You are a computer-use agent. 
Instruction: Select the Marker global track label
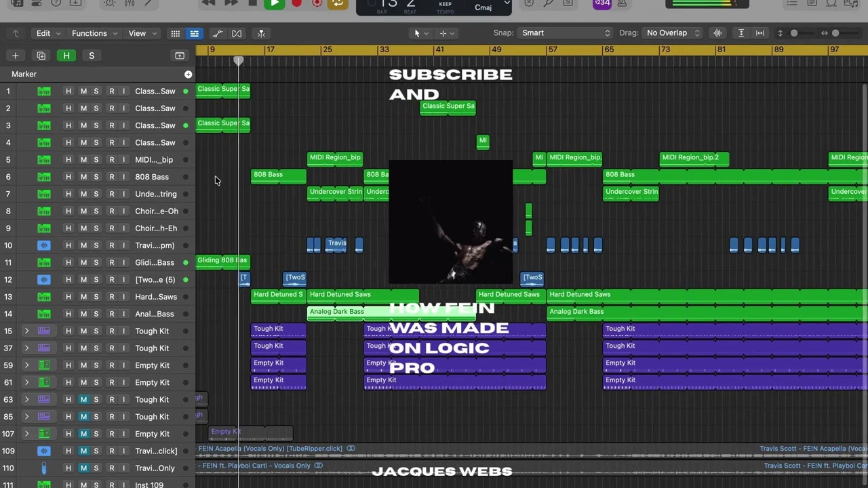pyautogui.click(x=24, y=75)
